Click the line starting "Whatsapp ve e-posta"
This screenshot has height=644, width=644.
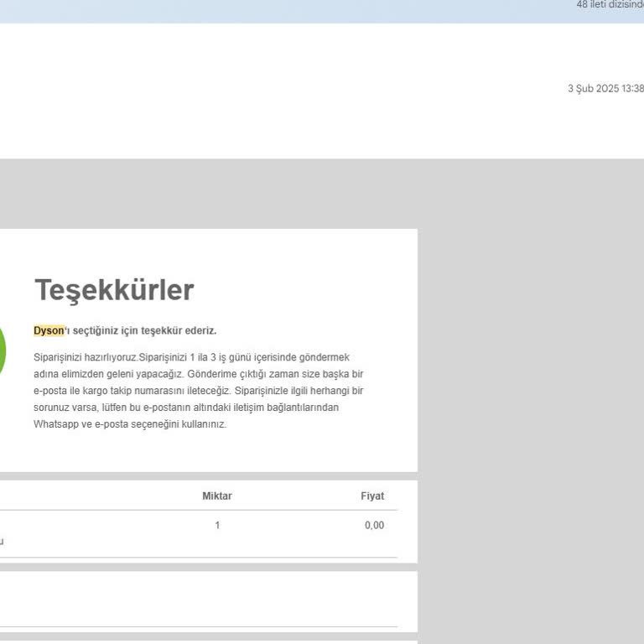[x=130, y=424]
